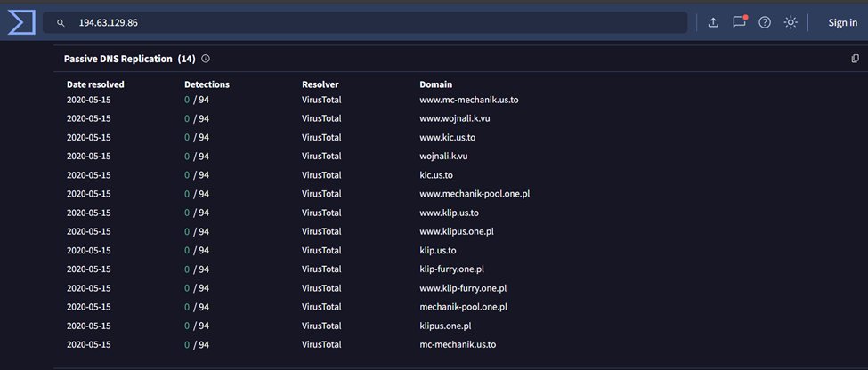Screen dimensions: 868x370
Task: Click the VirusTotal sigma logo
Action: [22, 22]
